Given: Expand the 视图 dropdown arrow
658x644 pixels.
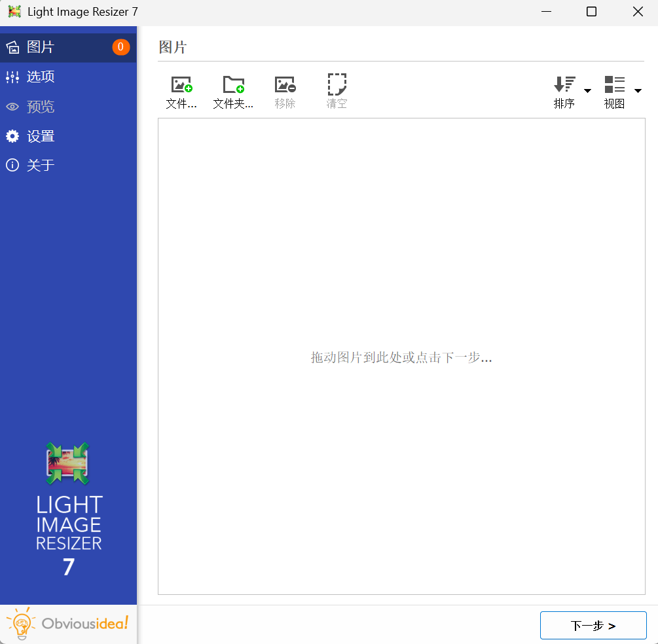Looking at the screenshot, I should [638, 91].
